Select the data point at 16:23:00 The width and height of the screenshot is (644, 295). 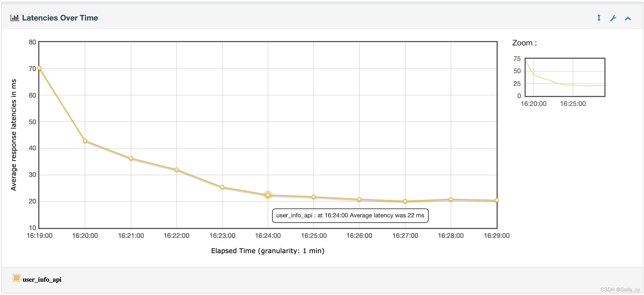(x=222, y=187)
